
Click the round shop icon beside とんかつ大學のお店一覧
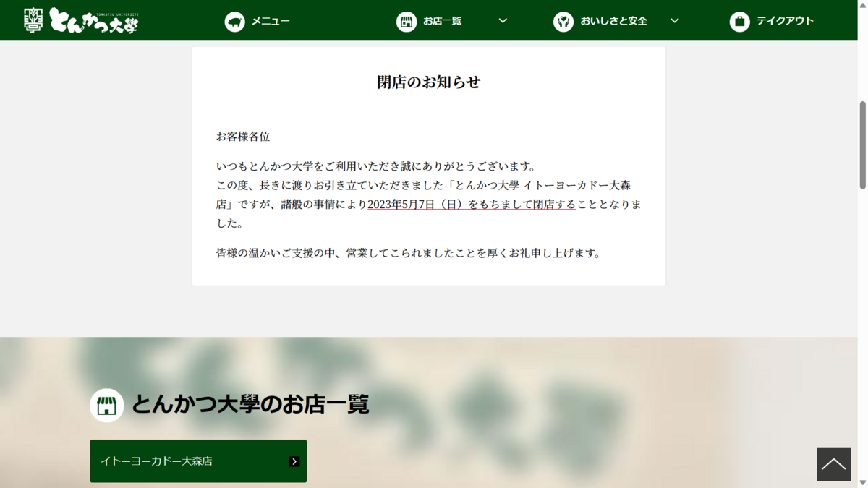(x=107, y=405)
